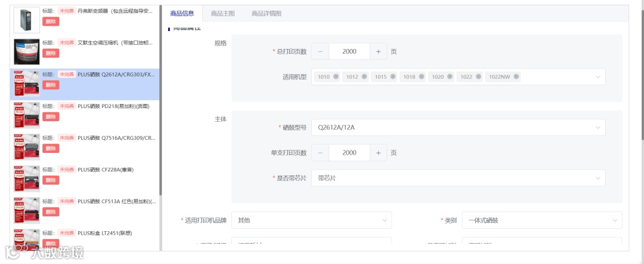Delete the 艾默生空调压缩机 product
Viewport: 644px width, 264px height.
(x=51, y=53)
